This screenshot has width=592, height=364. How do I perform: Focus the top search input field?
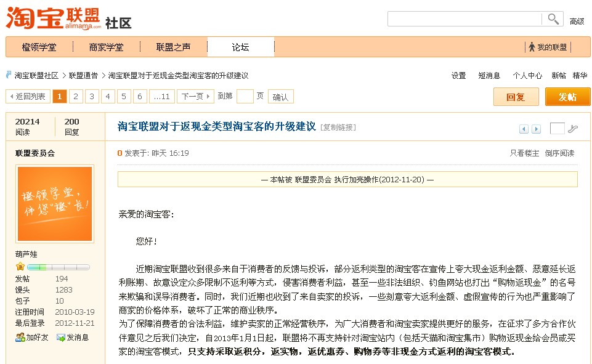[464, 19]
